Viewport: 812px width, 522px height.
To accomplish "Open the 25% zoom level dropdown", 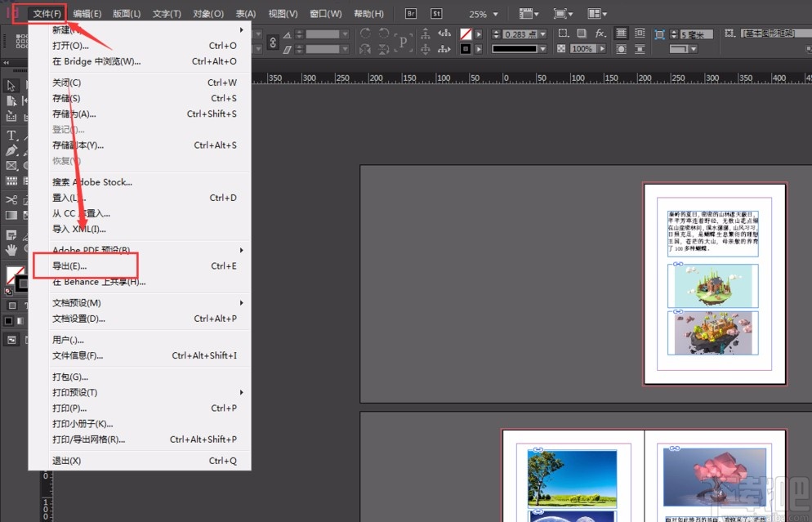I will click(x=494, y=15).
